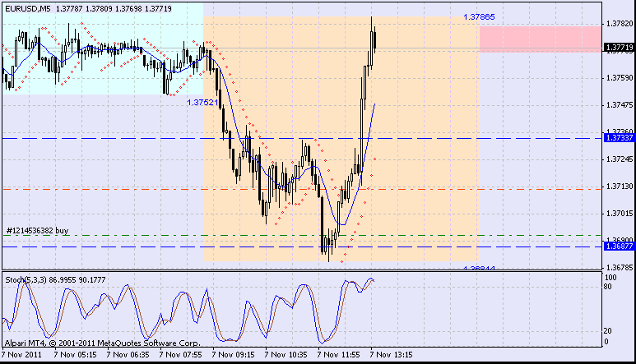Click the 1.37521 blue price label

coord(202,103)
